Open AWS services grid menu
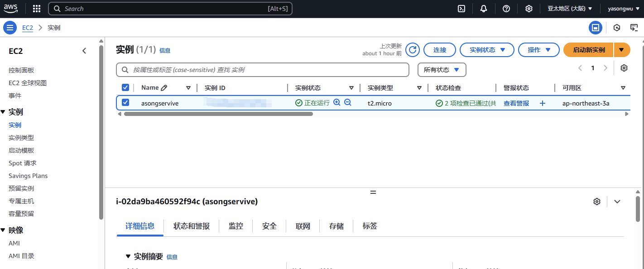The image size is (644, 269). (37, 9)
